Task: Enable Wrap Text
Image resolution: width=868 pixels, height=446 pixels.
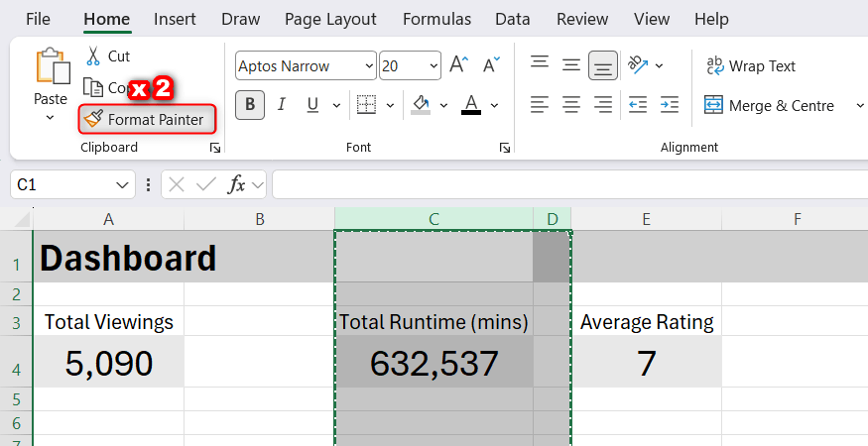Action: point(751,65)
